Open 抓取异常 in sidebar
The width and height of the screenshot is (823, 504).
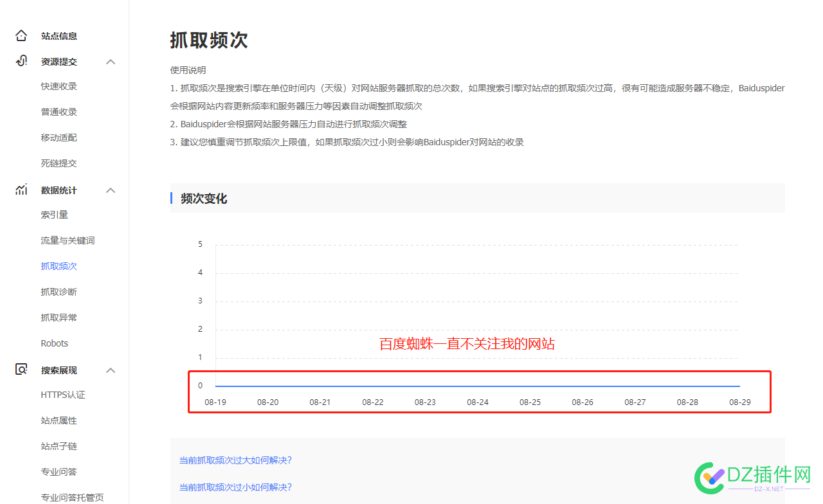[x=59, y=318]
